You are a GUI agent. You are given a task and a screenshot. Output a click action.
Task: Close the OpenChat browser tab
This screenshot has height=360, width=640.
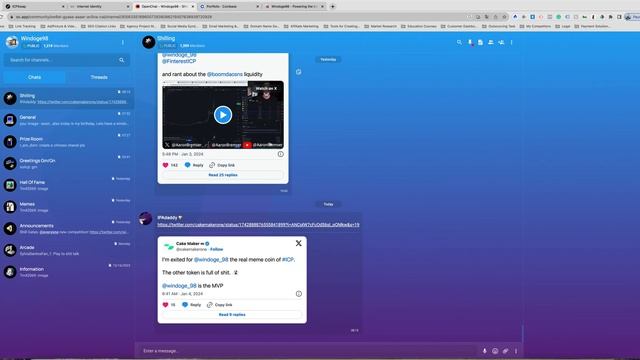click(x=193, y=7)
